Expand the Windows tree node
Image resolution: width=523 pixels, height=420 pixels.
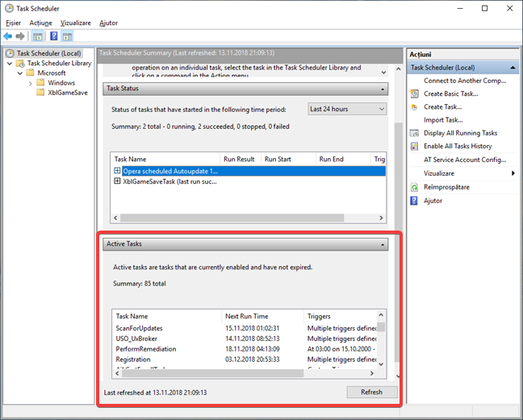(31, 83)
